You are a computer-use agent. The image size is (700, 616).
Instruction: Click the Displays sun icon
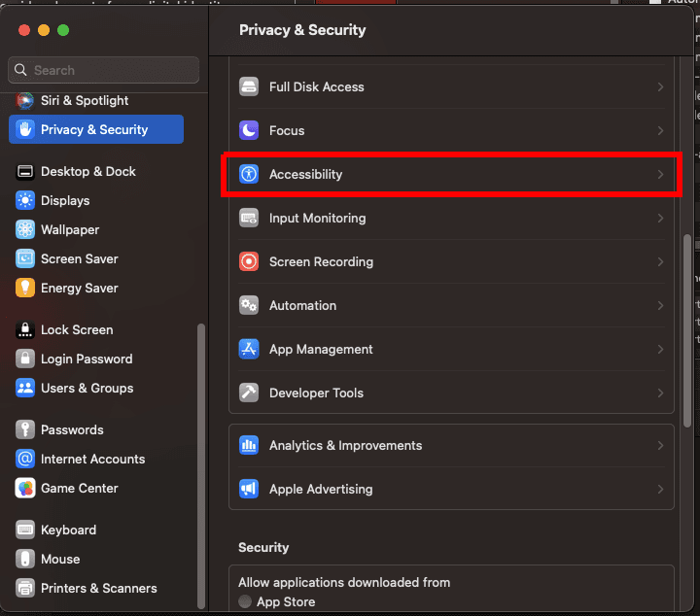(x=25, y=200)
